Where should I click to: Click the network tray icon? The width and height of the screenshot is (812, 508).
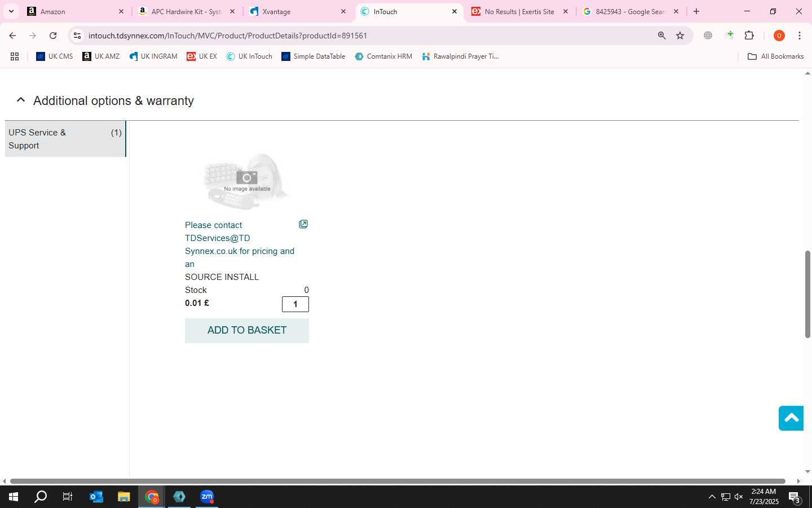[x=725, y=497]
